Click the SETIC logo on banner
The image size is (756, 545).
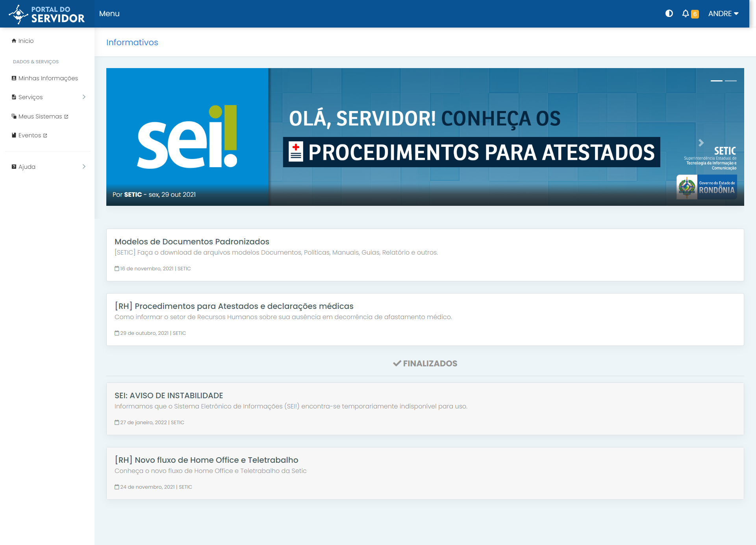711,158
